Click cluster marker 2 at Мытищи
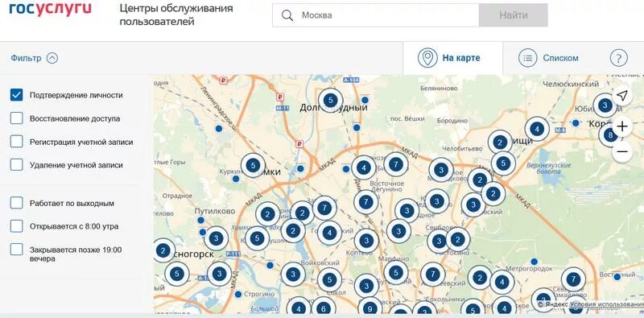Viewport: 644px width, 318px height. coord(500,142)
